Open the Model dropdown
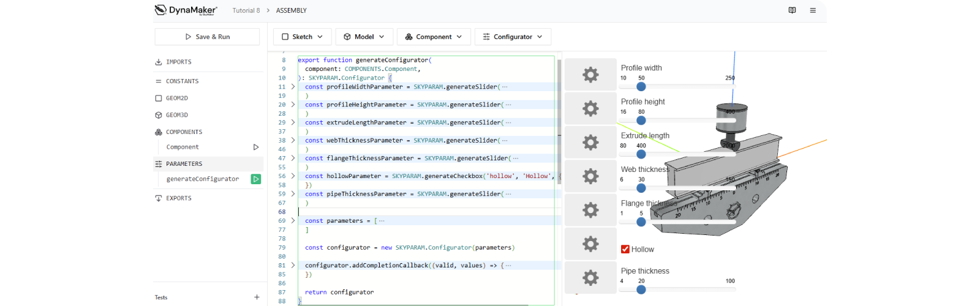980x306 pixels. pyautogui.click(x=364, y=37)
